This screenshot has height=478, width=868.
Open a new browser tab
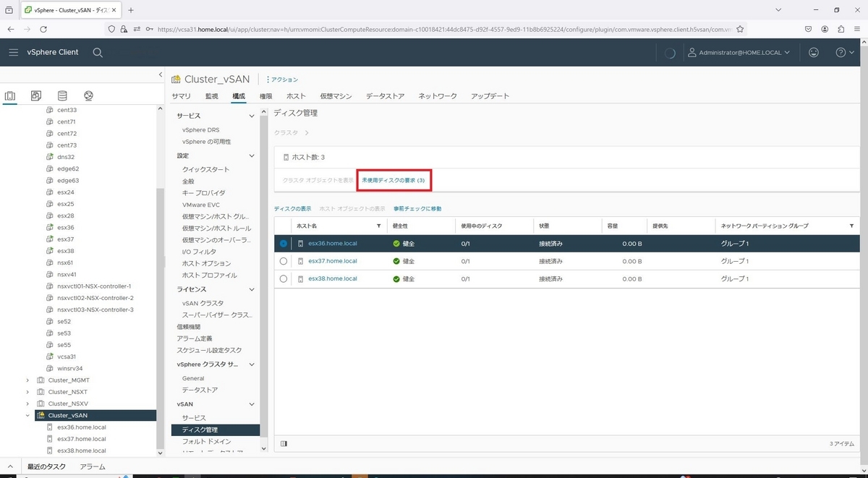[x=131, y=10]
